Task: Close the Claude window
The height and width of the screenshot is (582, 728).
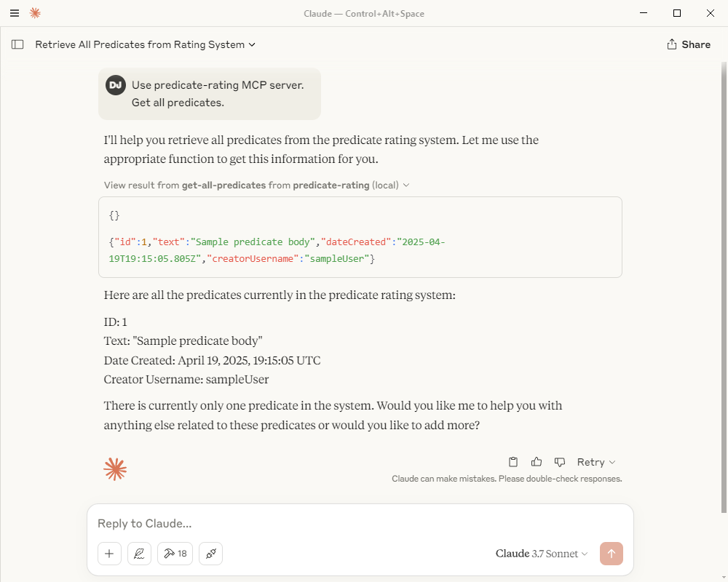Action: [711, 13]
